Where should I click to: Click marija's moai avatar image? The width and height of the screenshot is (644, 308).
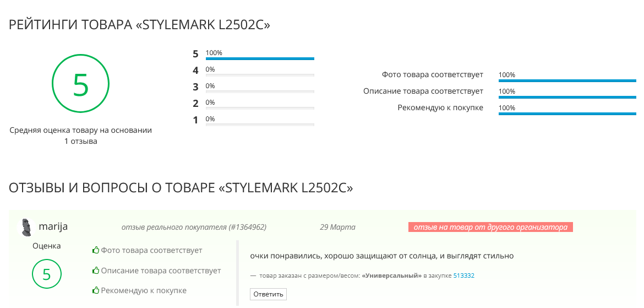(x=26, y=227)
